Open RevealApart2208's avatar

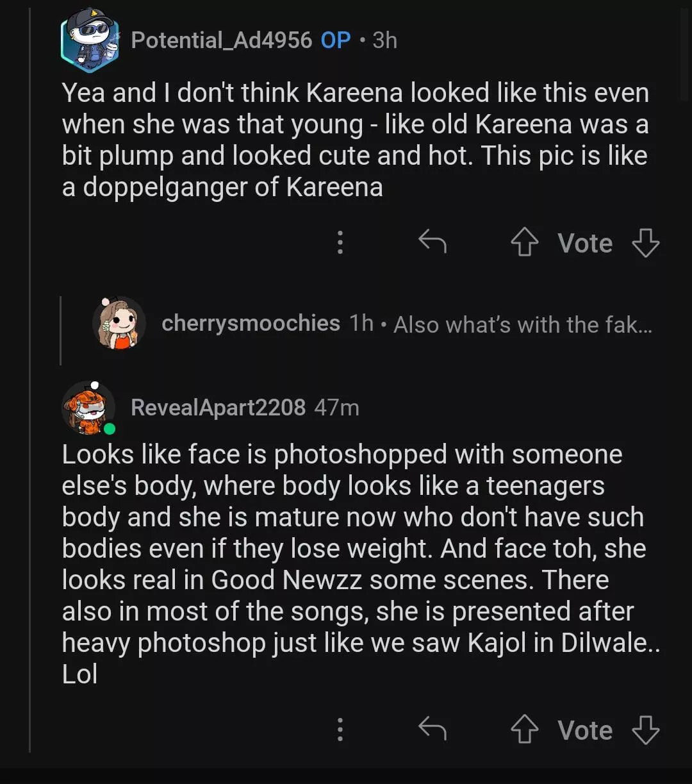pos(88,408)
